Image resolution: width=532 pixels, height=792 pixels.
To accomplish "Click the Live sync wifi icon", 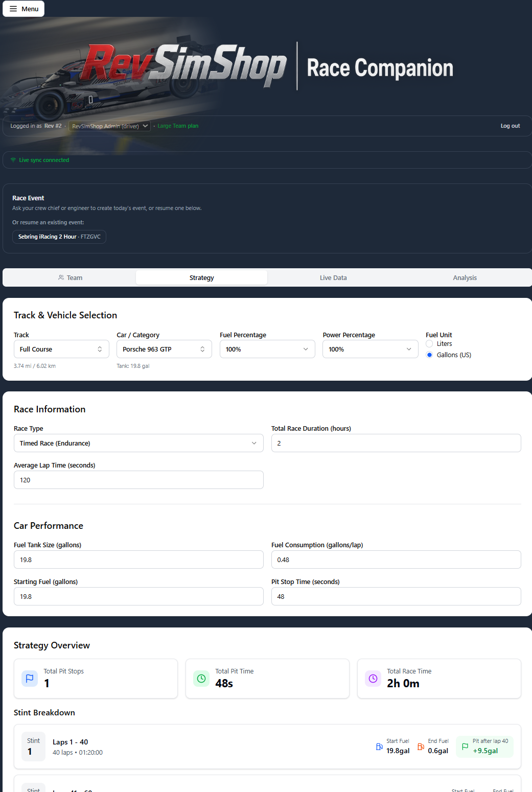I will tap(13, 160).
